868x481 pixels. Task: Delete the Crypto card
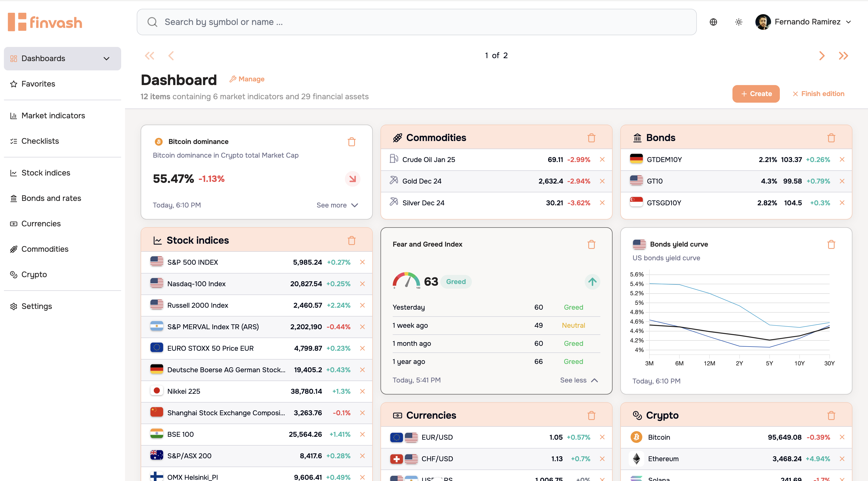831,415
